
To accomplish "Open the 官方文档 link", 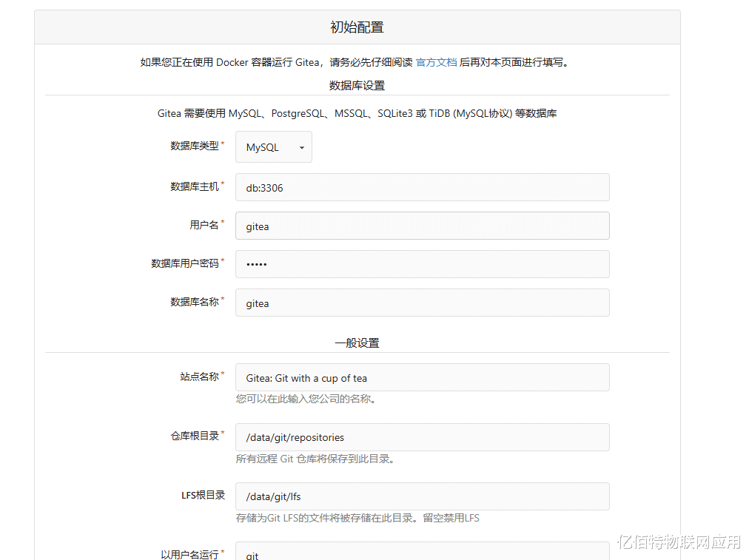I will (x=436, y=63).
